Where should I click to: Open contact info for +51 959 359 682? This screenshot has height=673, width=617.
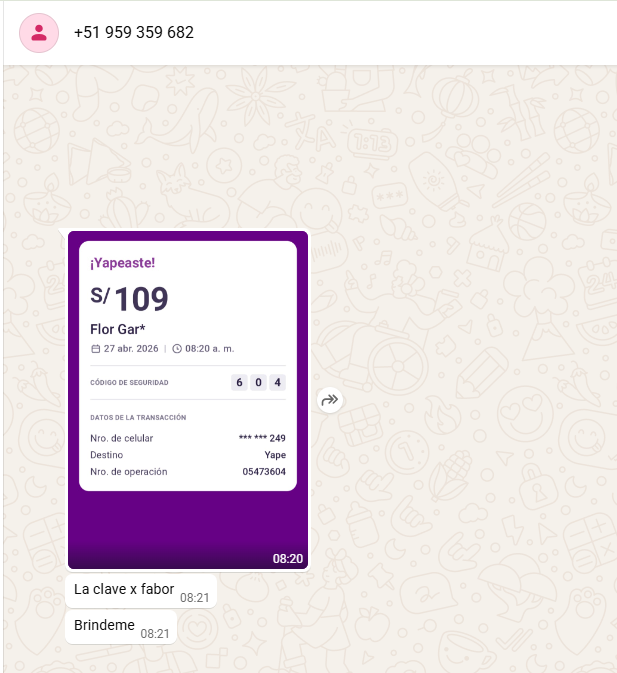pyautogui.click(x=134, y=33)
